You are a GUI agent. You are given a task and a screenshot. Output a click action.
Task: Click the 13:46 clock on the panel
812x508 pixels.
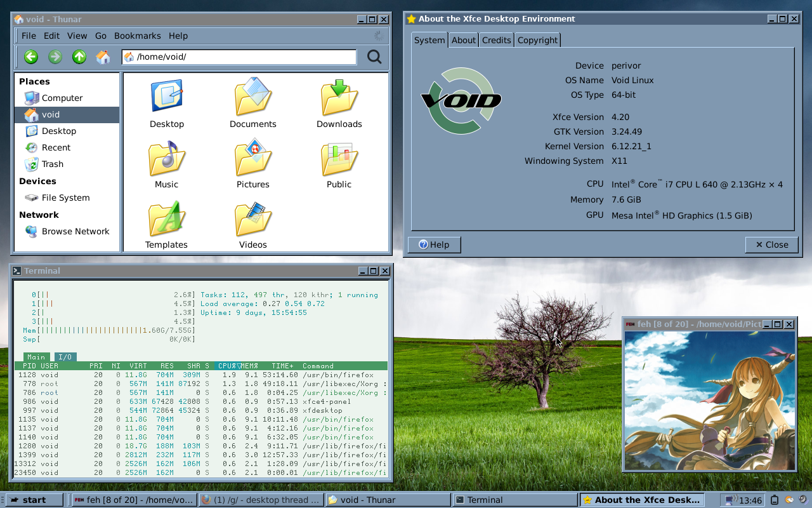pyautogui.click(x=750, y=500)
